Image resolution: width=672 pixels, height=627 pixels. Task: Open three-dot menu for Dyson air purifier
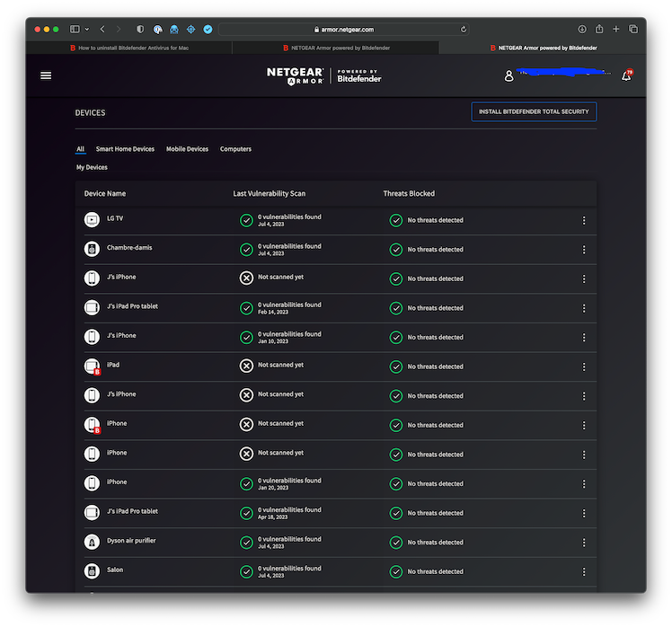coord(584,543)
